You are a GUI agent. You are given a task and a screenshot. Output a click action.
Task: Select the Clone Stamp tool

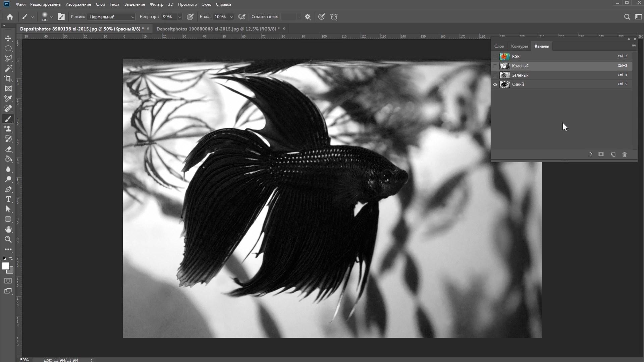point(8,129)
